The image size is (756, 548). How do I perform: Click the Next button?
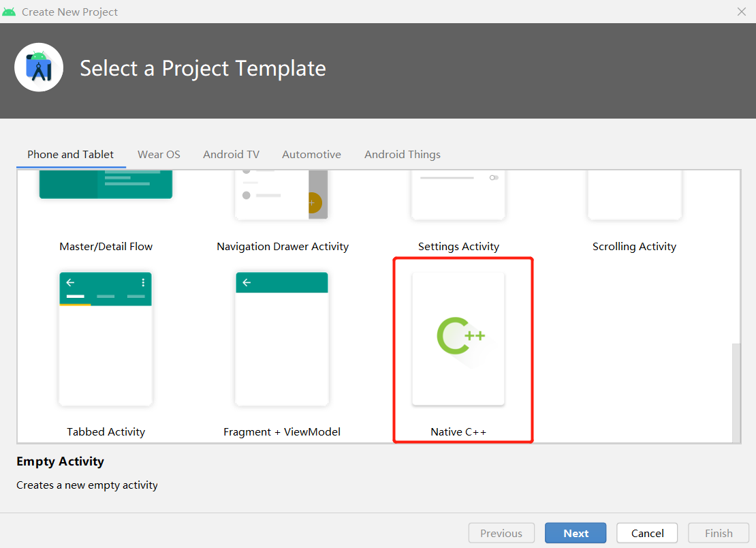click(x=576, y=533)
